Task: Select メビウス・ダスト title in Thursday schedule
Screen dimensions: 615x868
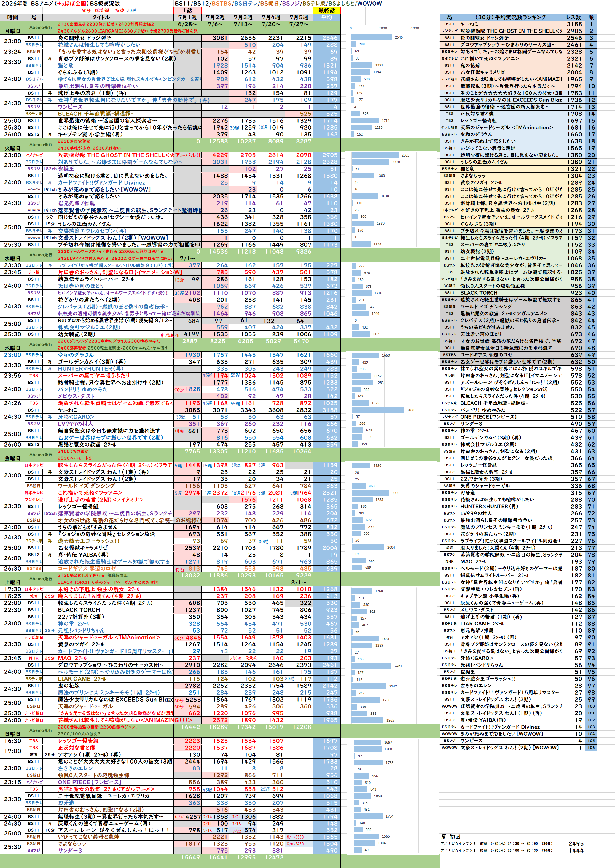Action: point(76,396)
